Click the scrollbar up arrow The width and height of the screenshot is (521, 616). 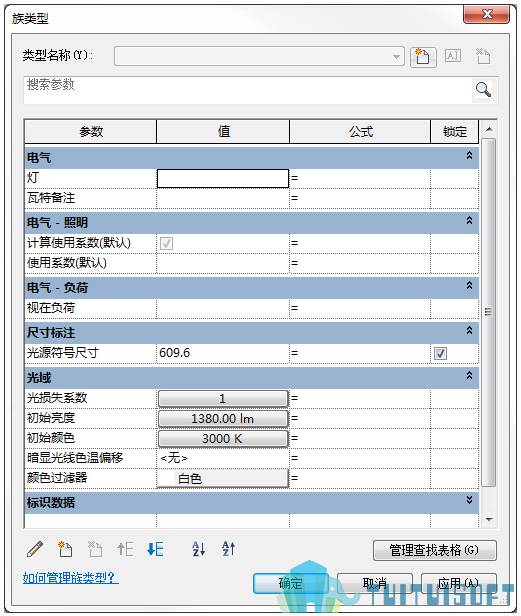(x=489, y=129)
